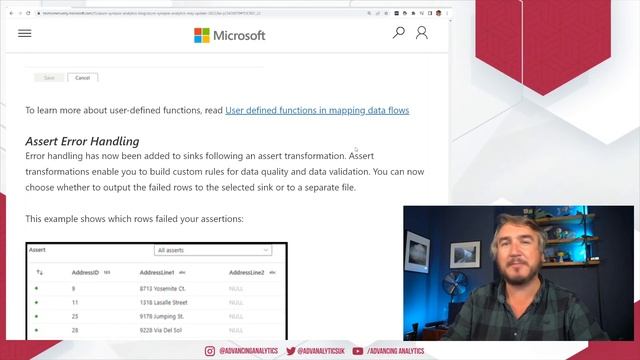Click the abc type icon beside AddressLine1
This screenshot has width=640, height=360.
(x=182, y=272)
